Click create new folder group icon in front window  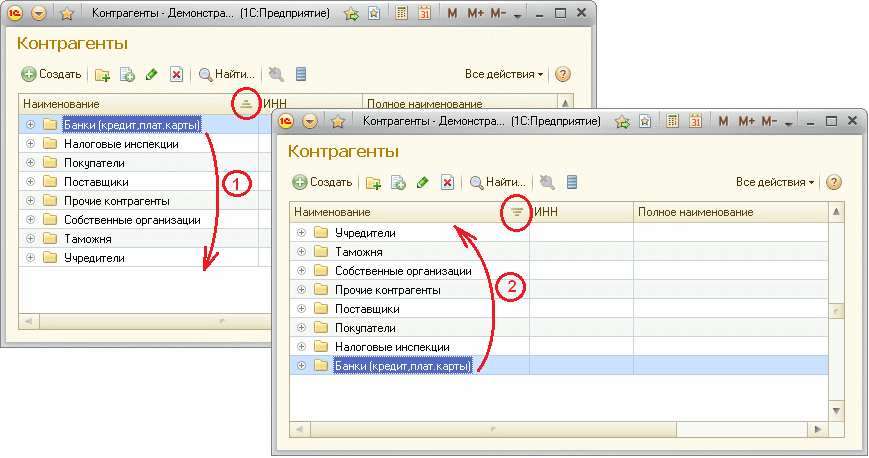tap(373, 182)
